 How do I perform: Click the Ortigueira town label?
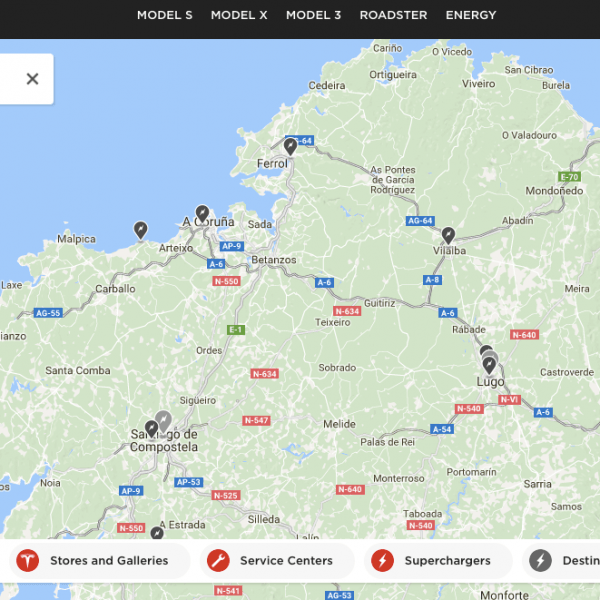tap(393, 75)
